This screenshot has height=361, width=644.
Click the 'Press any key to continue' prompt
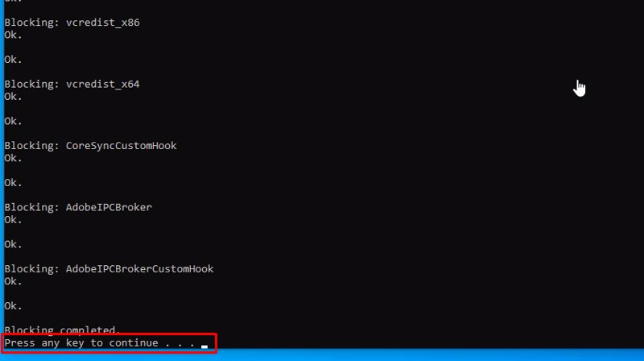pos(100,343)
